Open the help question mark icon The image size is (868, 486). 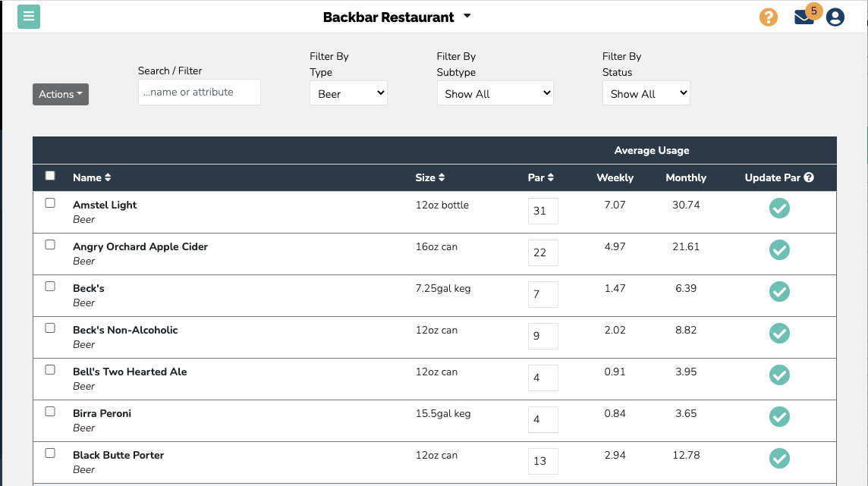pyautogui.click(x=769, y=17)
